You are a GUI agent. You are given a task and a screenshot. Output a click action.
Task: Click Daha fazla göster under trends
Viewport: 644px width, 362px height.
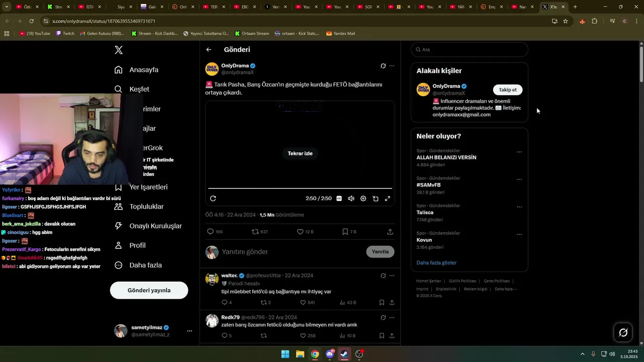point(436,263)
